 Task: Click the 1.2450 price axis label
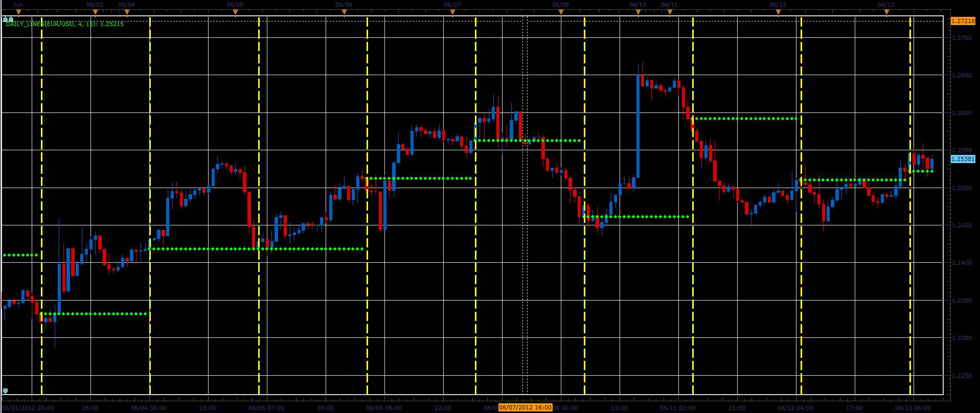[962, 225]
